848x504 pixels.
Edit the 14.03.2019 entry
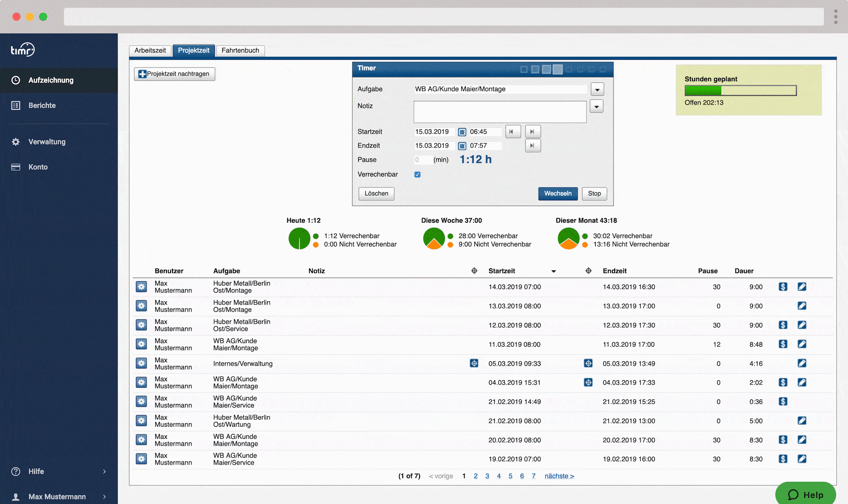[x=802, y=287]
